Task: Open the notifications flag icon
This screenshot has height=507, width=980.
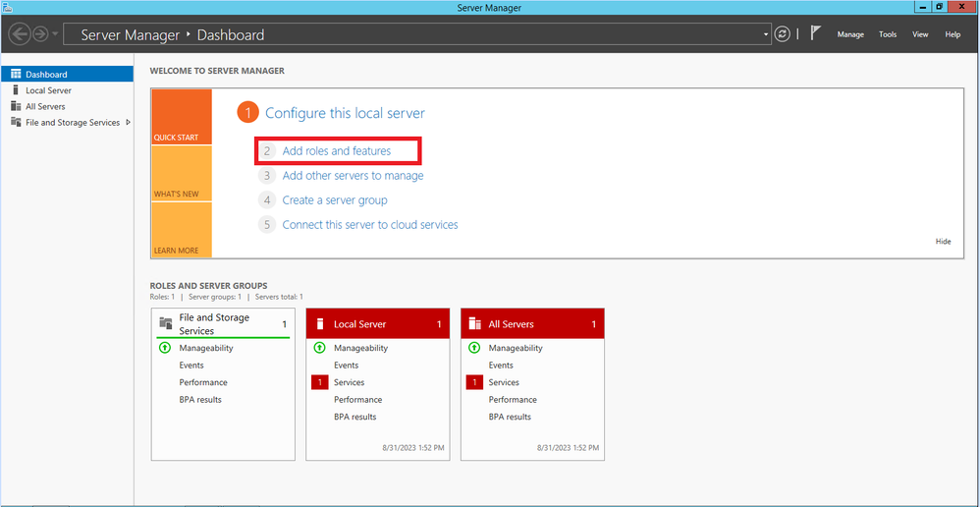Action: point(816,33)
